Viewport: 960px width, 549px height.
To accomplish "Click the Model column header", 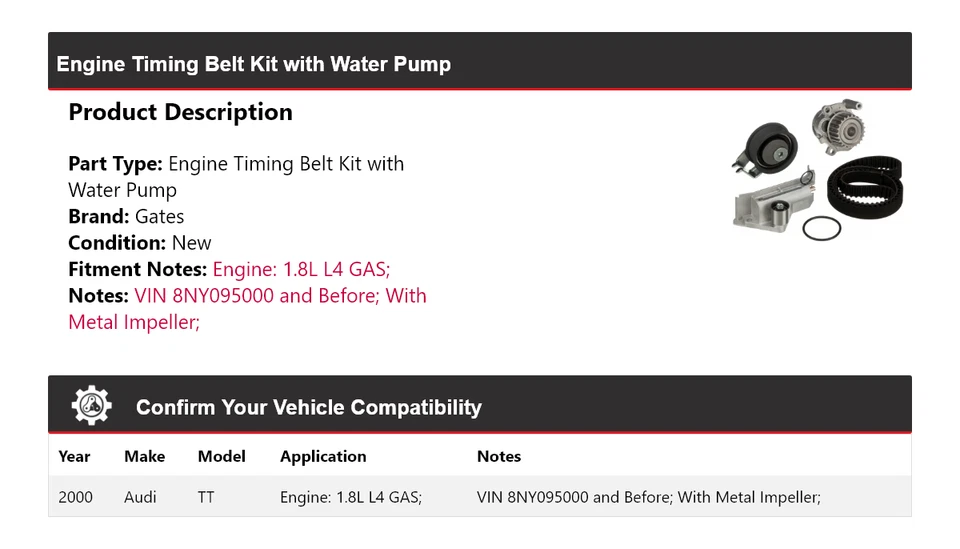I will tap(221, 456).
